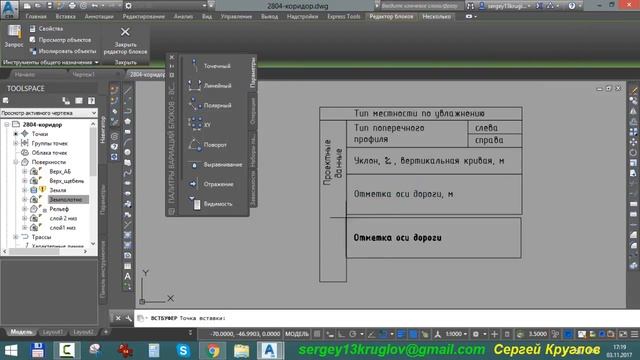This screenshot has width=640, height=360.
Task: Open File Explorer from the taskbar
Action: click(241, 351)
